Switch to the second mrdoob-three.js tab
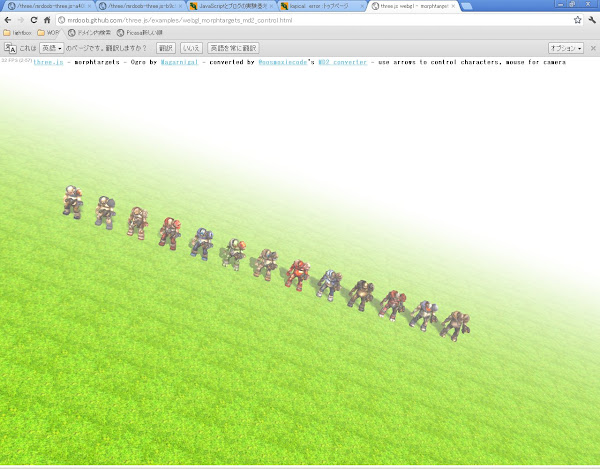 point(139,6)
